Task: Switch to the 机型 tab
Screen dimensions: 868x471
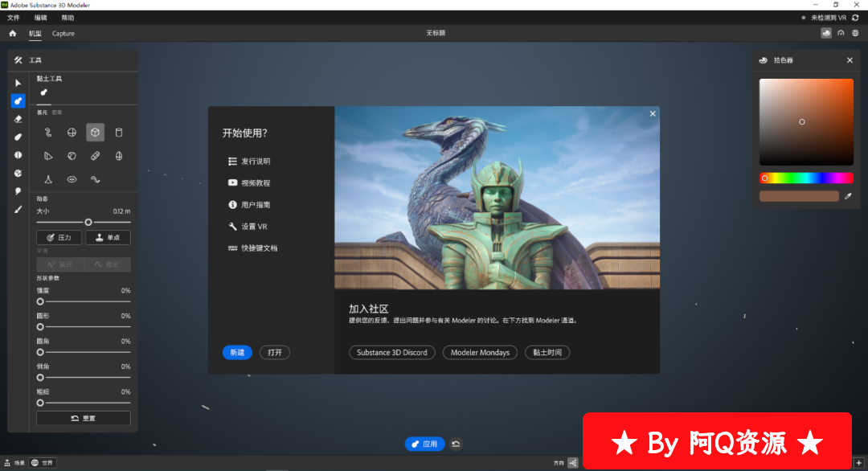Action: click(x=35, y=33)
